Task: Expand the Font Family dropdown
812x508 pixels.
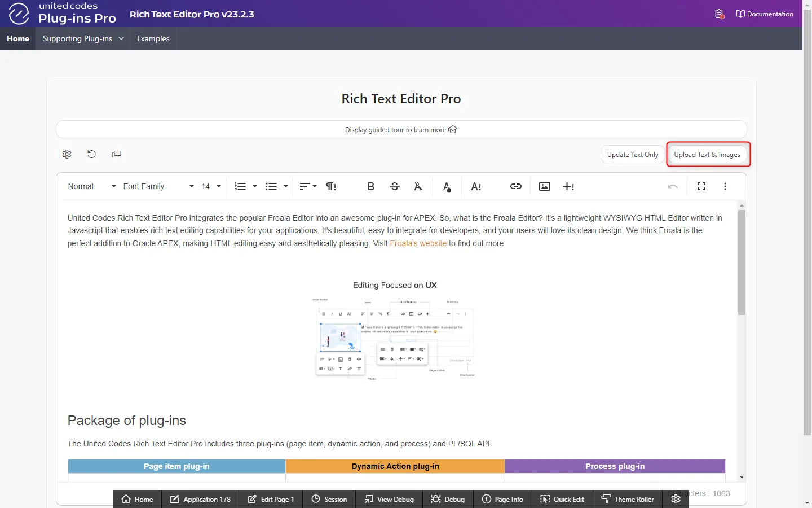Action: click(x=158, y=186)
